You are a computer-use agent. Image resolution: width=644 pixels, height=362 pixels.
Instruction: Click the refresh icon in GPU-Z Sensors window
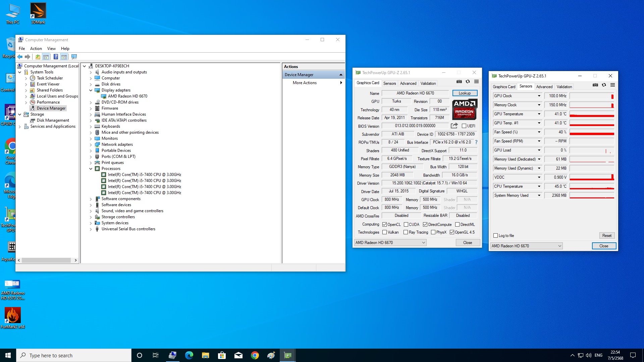coord(604,85)
